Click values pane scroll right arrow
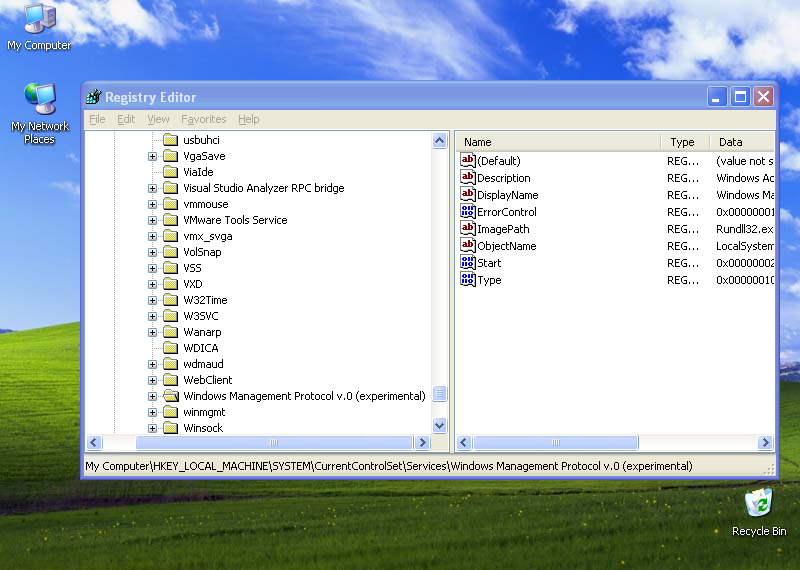Viewport: 800px width, 570px height. [765, 442]
